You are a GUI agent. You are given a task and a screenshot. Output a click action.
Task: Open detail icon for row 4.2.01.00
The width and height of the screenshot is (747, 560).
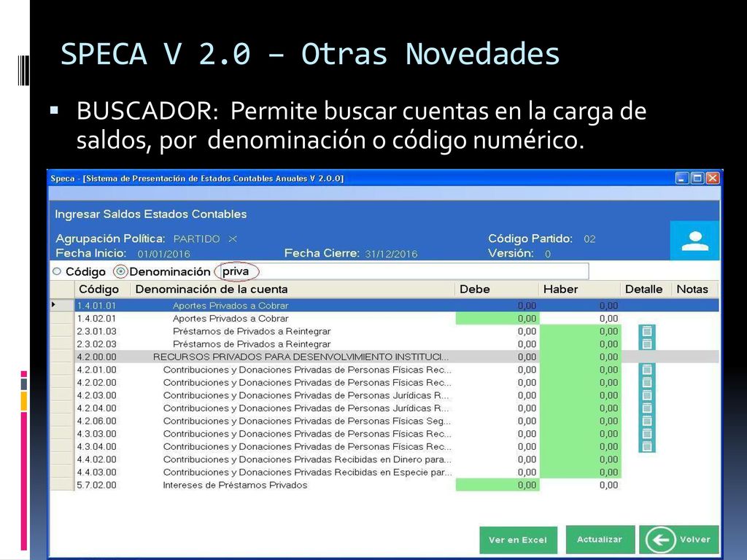tap(647, 370)
